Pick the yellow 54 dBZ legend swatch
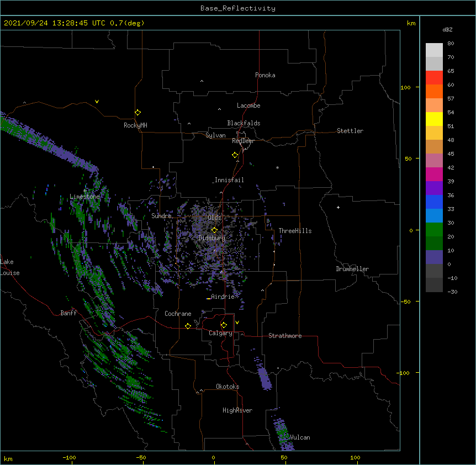 click(434, 119)
